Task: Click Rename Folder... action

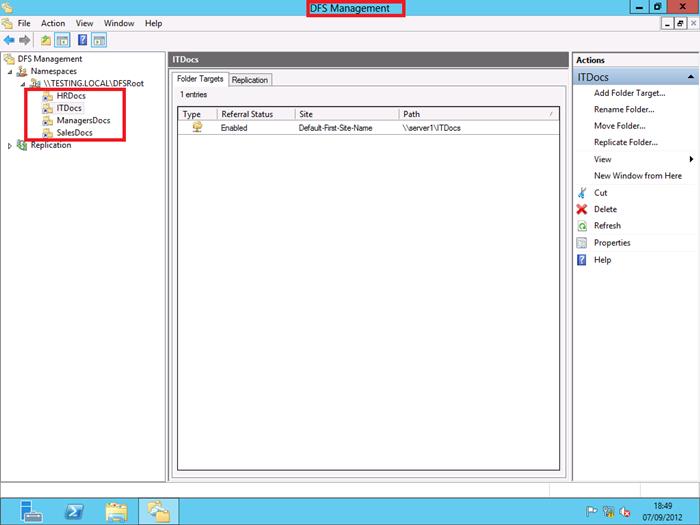Action: [624, 109]
